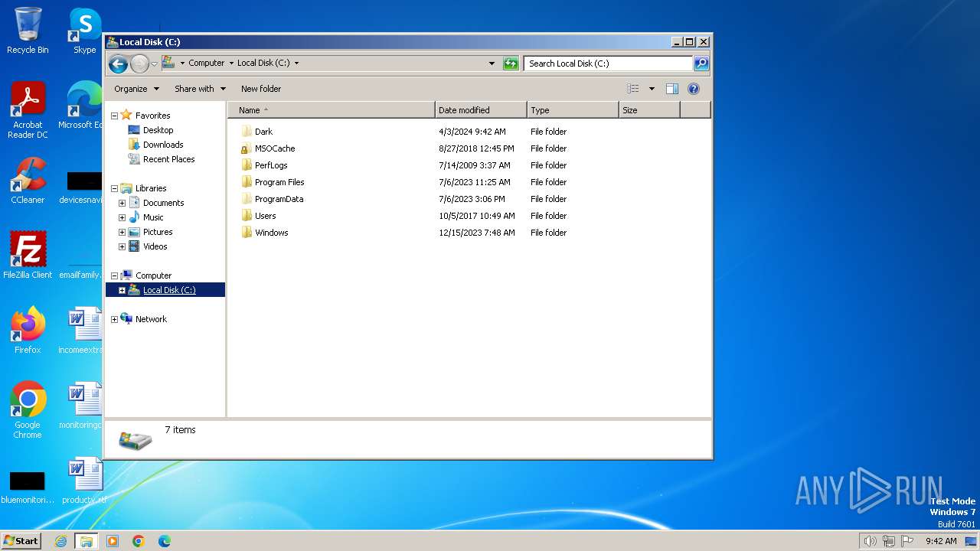Select the PerfLogs folder icon
The width and height of the screenshot is (980, 551).
(247, 165)
